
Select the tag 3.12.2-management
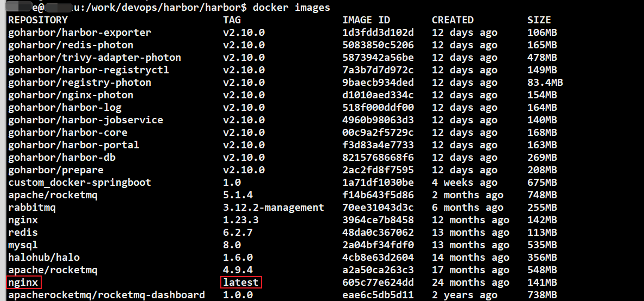tap(273, 208)
